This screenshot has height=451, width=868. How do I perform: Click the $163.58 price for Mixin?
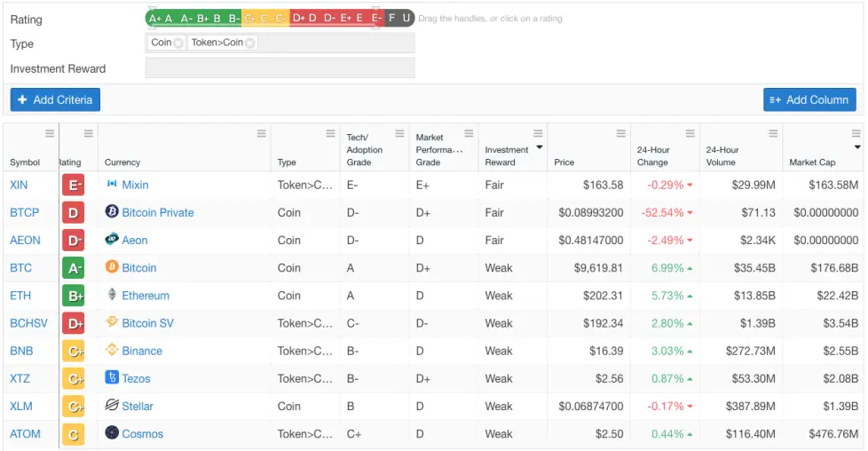603,185
